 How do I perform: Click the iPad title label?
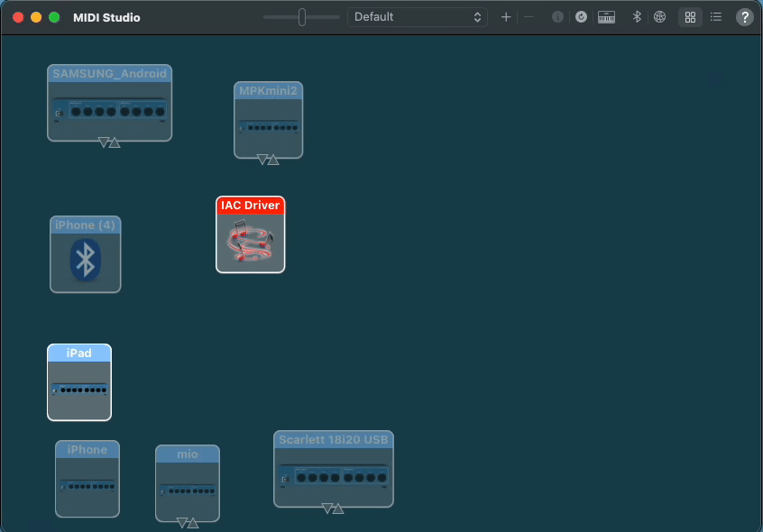point(78,353)
